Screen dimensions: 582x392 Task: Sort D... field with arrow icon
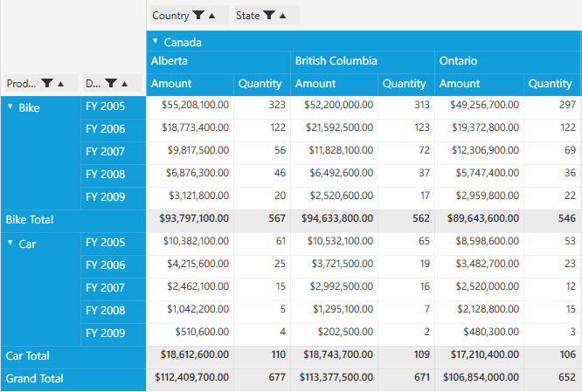pos(125,84)
